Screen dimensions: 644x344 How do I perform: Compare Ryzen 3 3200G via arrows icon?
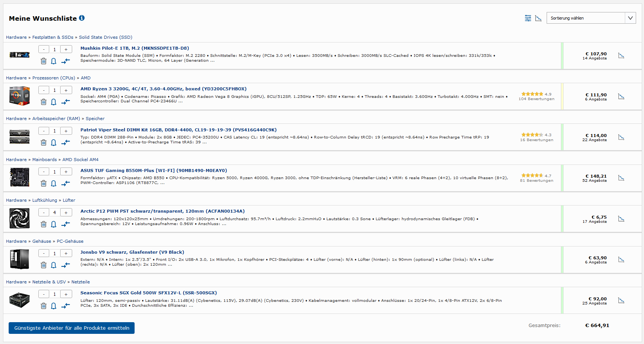click(x=66, y=102)
